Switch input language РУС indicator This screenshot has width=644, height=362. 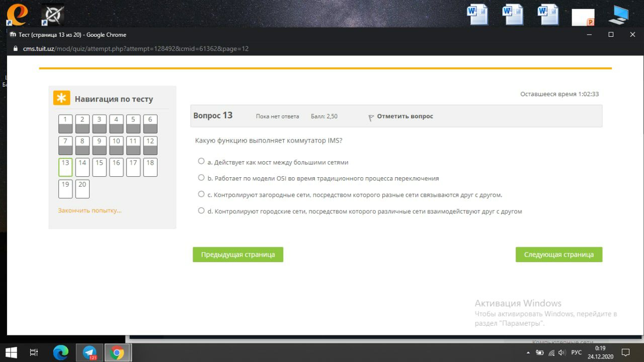click(x=577, y=352)
